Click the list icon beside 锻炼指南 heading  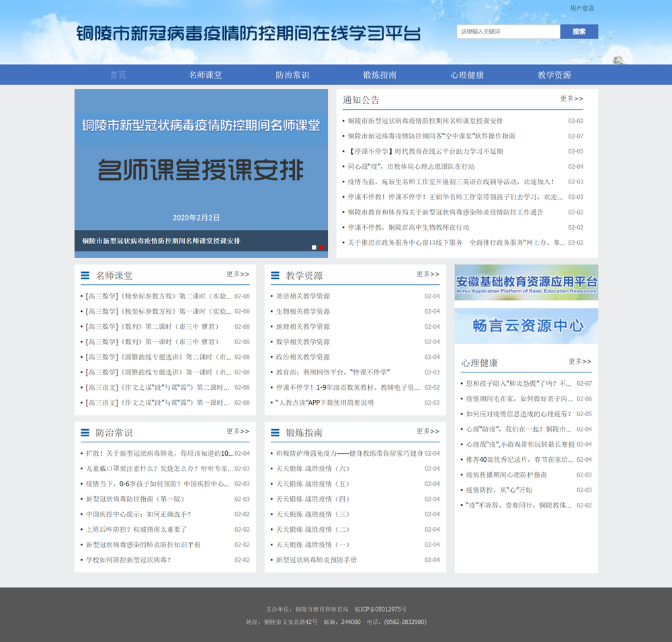point(275,433)
